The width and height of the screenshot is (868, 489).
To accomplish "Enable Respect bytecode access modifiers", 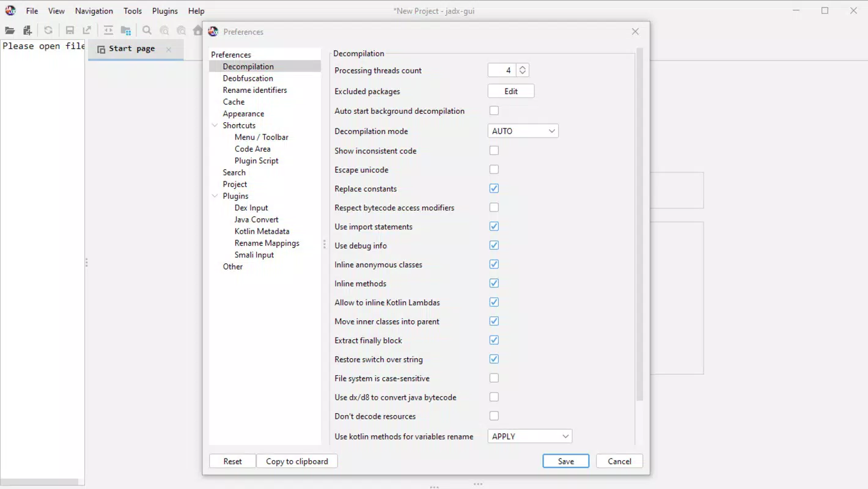I will (x=494, y=207).
